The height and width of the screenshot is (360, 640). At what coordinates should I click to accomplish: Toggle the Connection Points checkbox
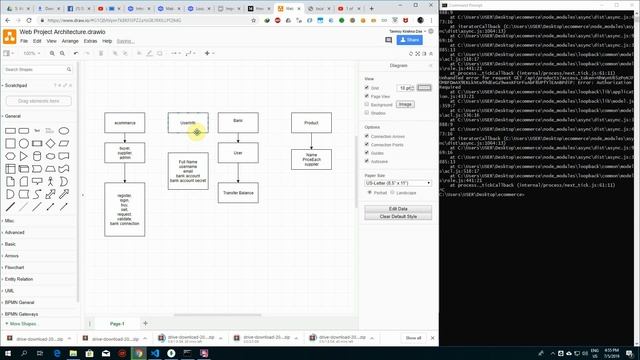point(367,144)
